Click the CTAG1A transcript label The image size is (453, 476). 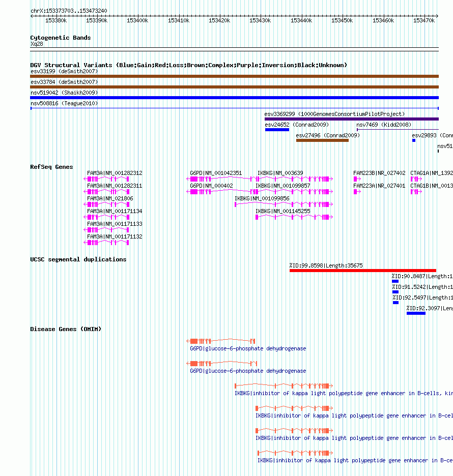(432, 173)
